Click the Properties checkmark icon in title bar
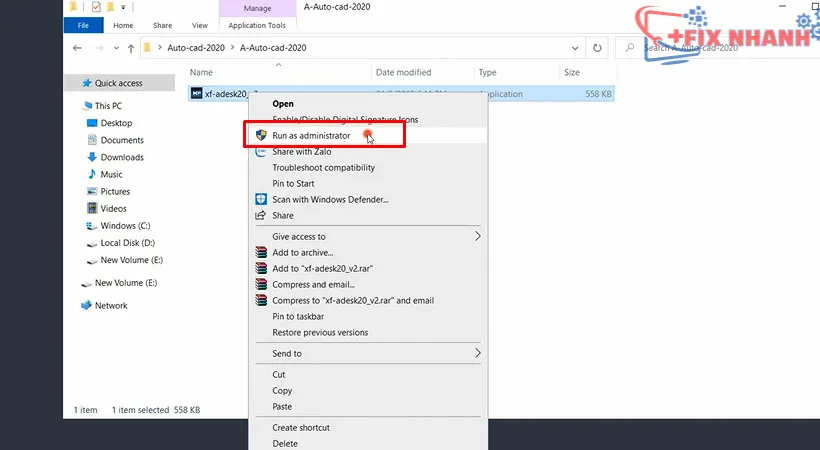This screenshot has height=450, width=820. click(x=96, y=7)
